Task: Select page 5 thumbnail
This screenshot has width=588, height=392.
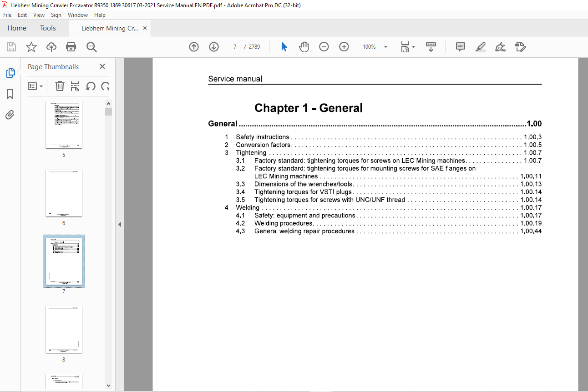Action: (64, 125)
